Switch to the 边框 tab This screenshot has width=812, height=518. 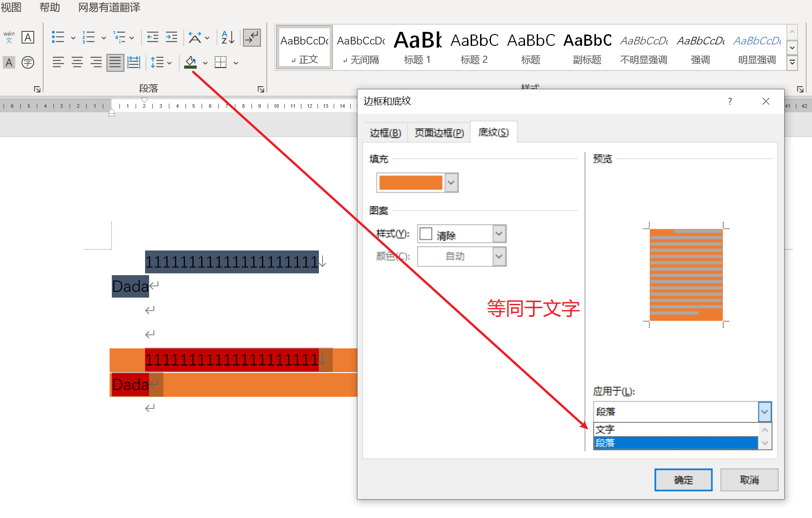385,133
